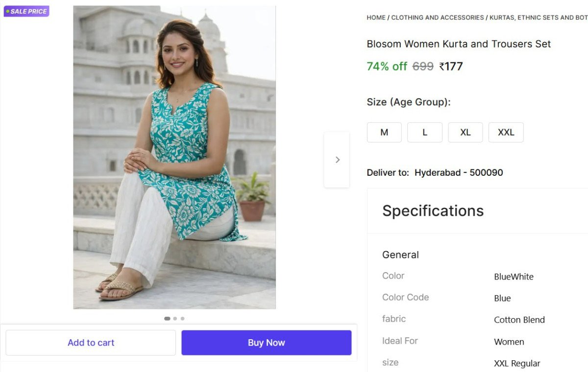Click the General specifications subheading
Screen dimensions: 588x372
[400, 255]
